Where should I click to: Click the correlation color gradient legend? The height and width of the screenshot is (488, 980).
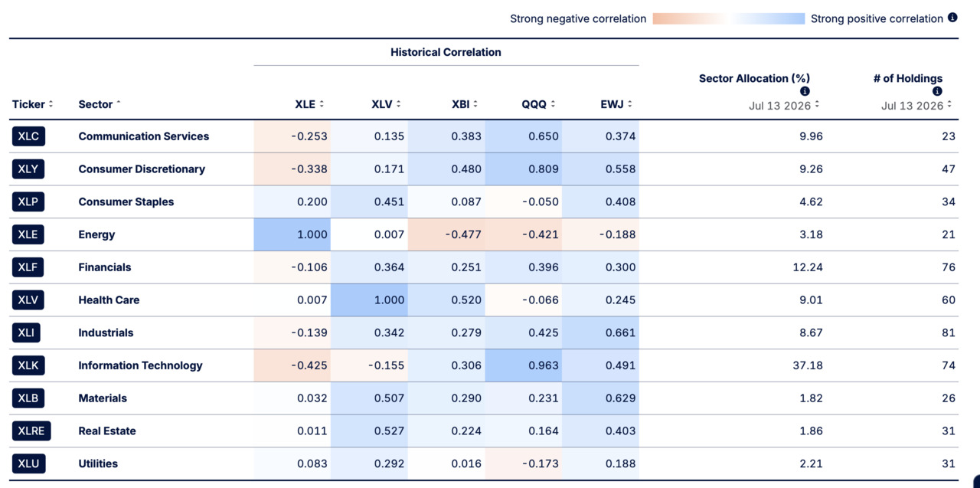[729, 18]
